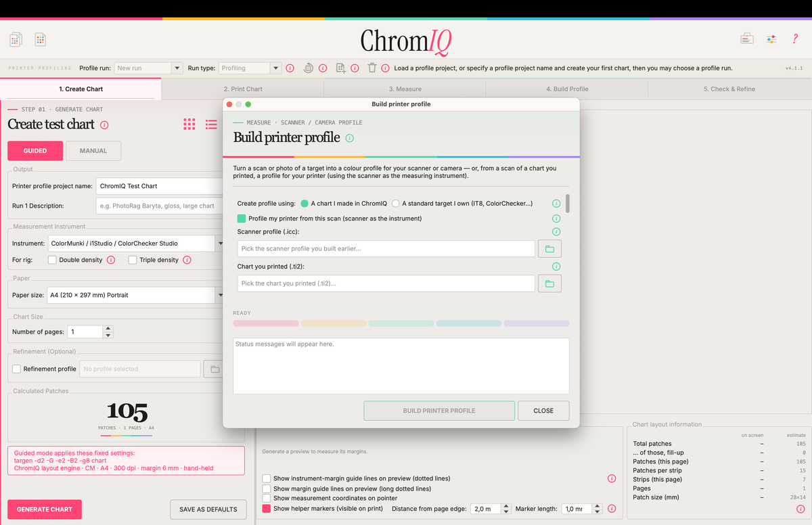
Task: Enable Triple density checkbox
Action: (x=133, y=260)
